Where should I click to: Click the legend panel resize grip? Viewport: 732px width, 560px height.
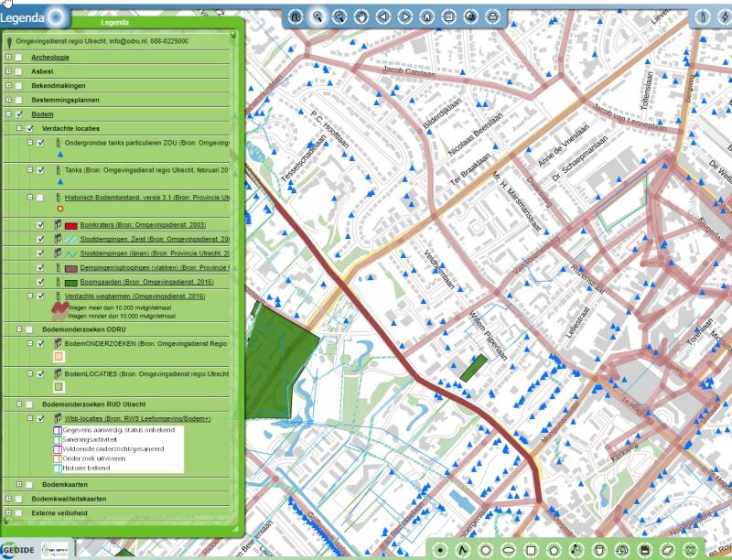pos(236,529)
